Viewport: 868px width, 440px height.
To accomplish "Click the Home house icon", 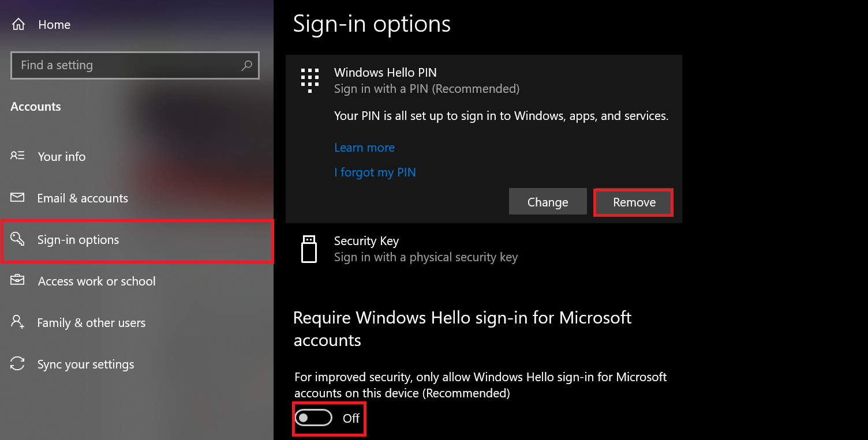I will pos(18,25).
